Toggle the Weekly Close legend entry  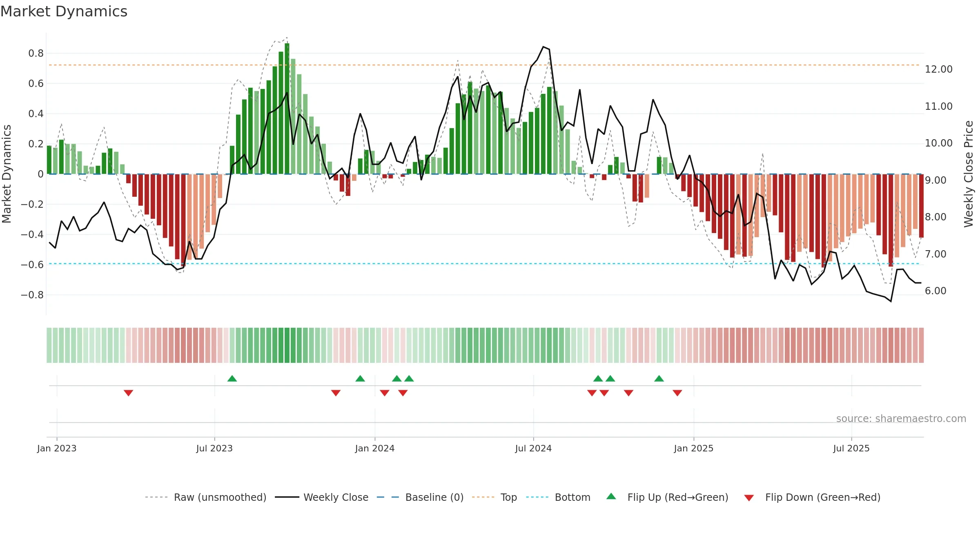321,497
